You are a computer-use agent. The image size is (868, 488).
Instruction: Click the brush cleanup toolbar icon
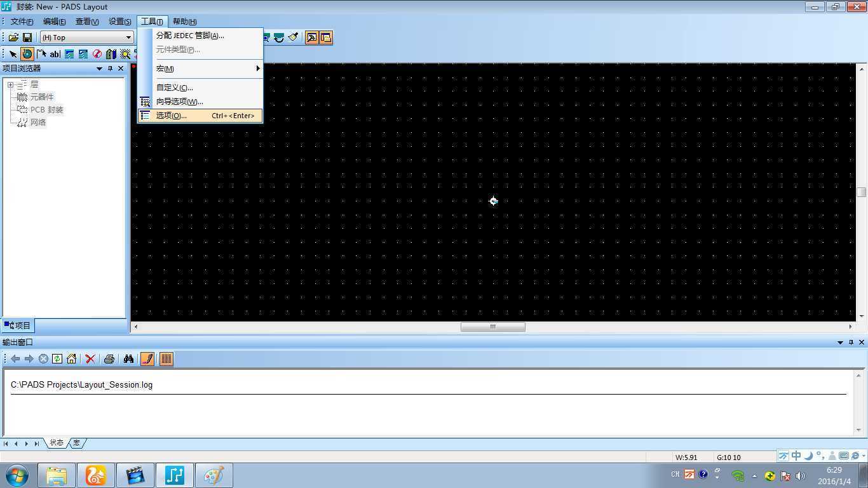(293, 37)
